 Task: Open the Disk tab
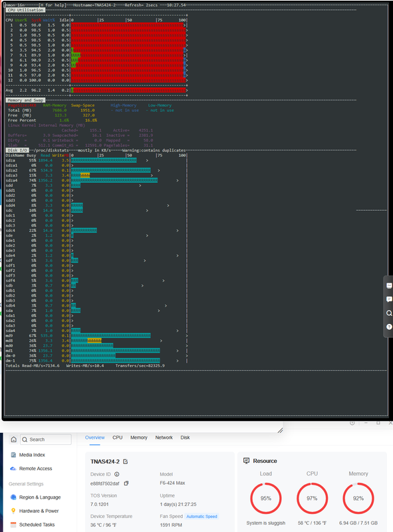(185, 438)
